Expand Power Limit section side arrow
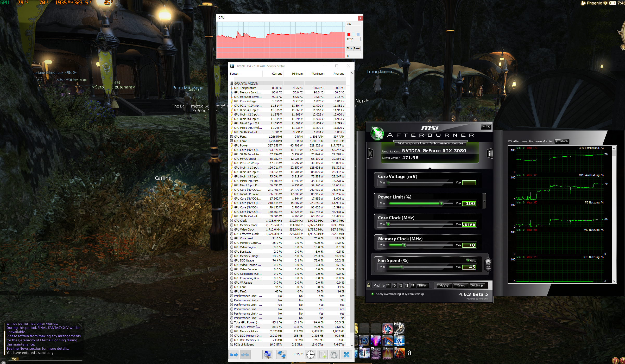The image size is (625, 364). click(484, 201)
